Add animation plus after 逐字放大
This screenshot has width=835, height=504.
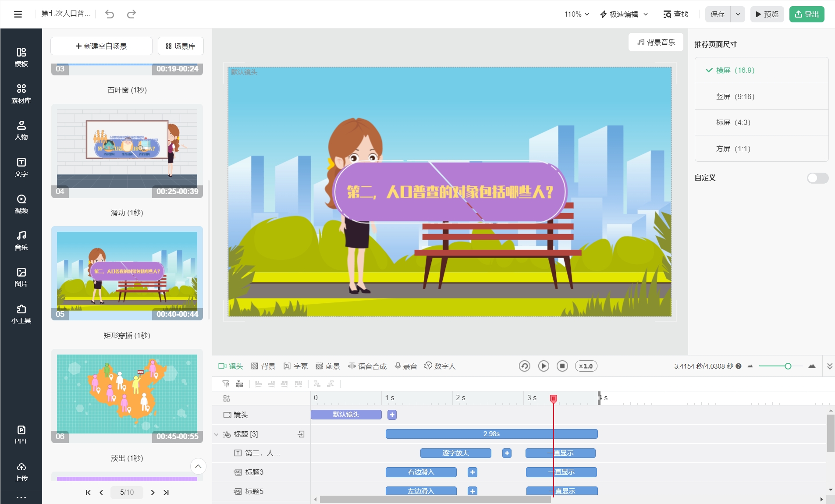(507, 453)
